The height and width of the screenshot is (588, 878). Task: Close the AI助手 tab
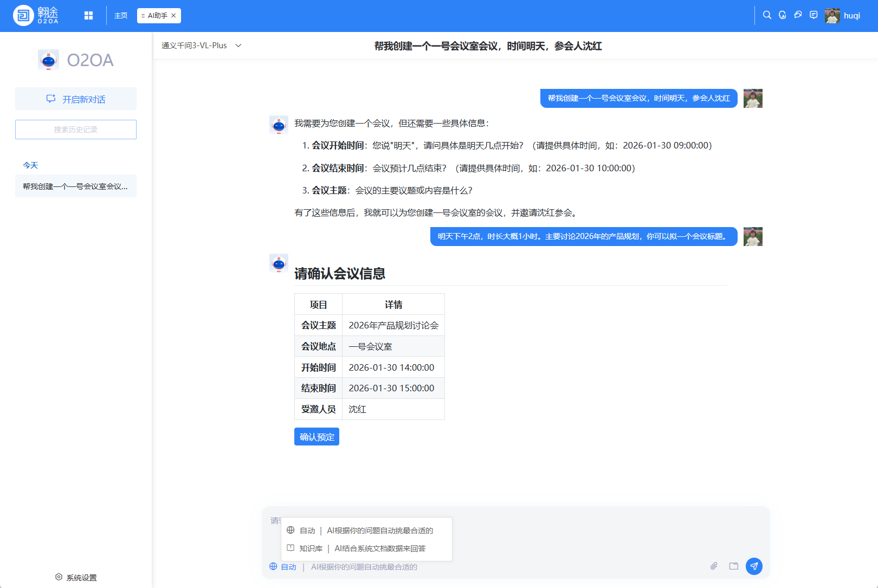coord(173,16)
